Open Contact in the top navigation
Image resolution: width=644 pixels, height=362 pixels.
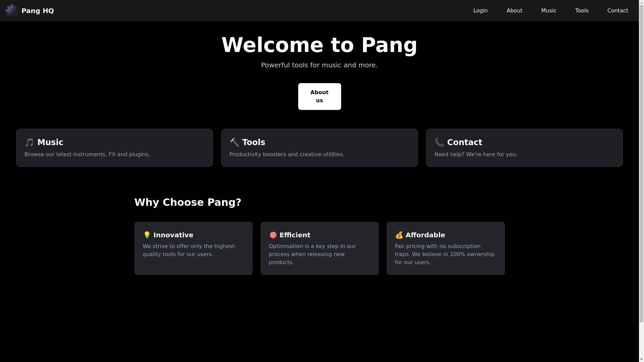click(618, 11)
